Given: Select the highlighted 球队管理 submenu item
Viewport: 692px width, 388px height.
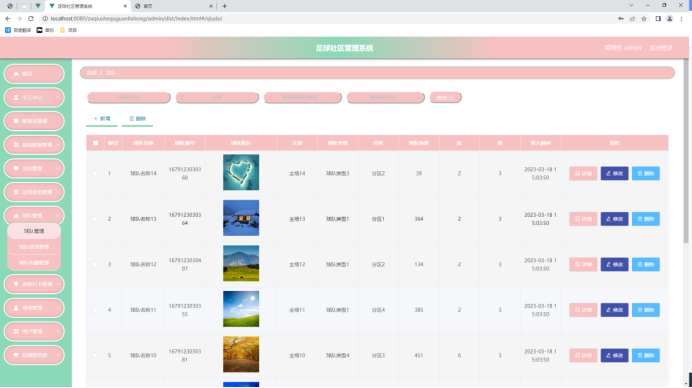Looking at the screenshot, I should point(34,231).
